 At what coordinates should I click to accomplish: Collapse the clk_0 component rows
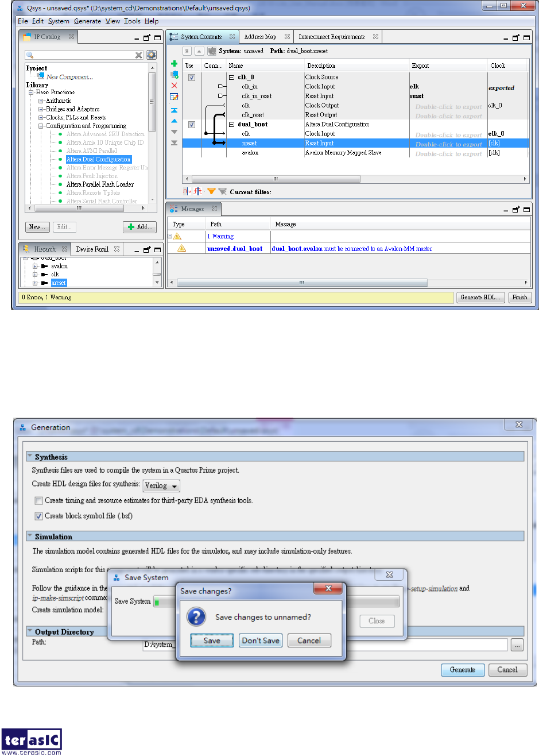click(232, 78)
